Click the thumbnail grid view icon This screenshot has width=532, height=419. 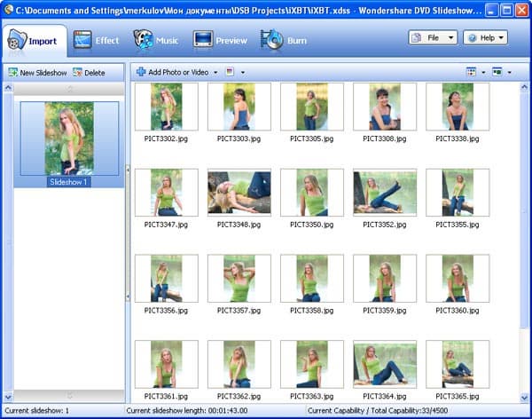[x=472, y=72]
